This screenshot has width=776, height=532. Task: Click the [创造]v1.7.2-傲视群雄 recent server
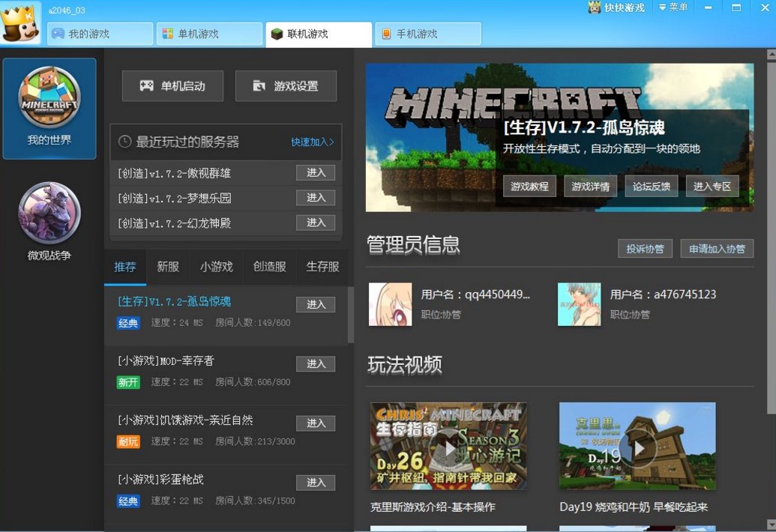174,174
